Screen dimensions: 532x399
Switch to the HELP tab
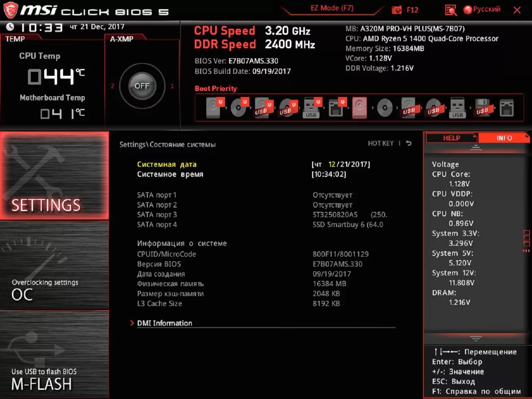click(452, 138)
